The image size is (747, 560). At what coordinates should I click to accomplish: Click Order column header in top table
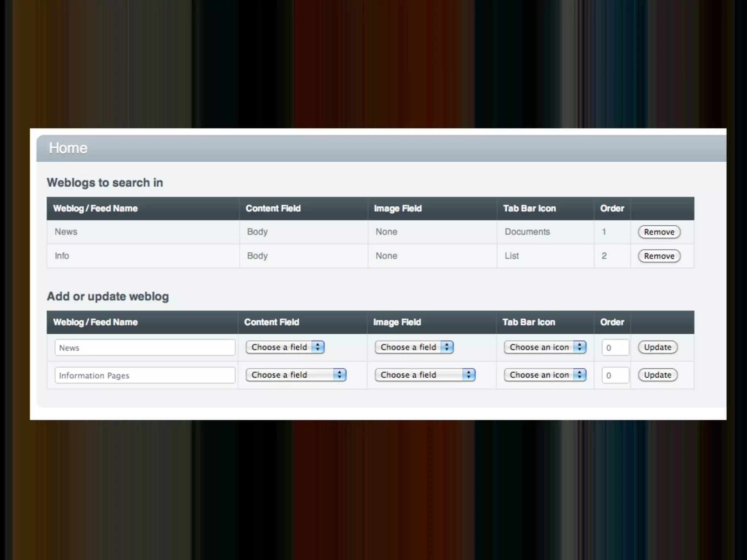click(x=612, y=209)
